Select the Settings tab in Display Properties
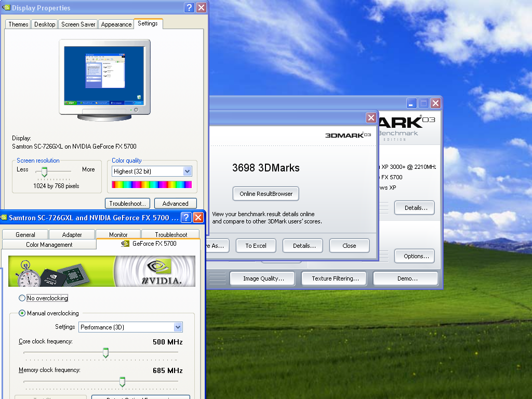 148,23
